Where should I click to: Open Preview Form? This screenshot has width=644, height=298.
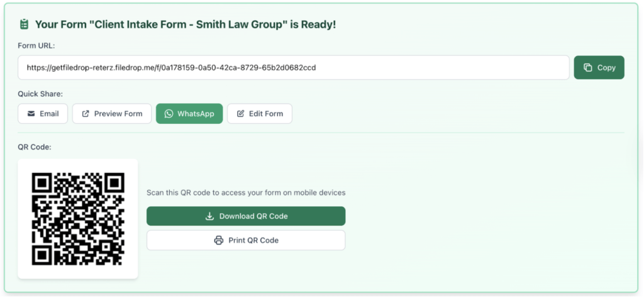112,114
